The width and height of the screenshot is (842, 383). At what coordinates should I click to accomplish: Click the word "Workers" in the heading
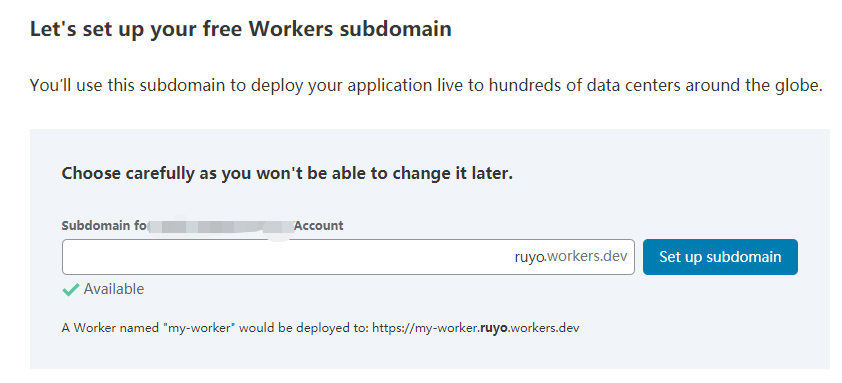[292, 29]
